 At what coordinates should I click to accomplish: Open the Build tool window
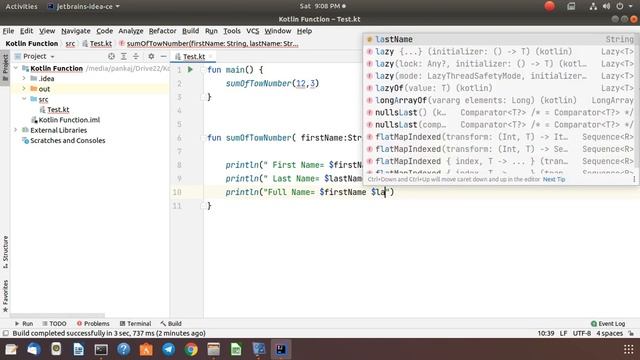click(x=171, y=324)
